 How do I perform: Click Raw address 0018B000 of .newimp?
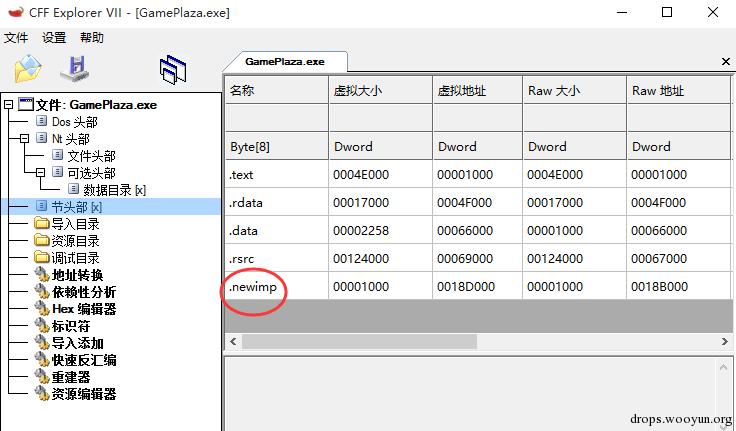point(659,287)
